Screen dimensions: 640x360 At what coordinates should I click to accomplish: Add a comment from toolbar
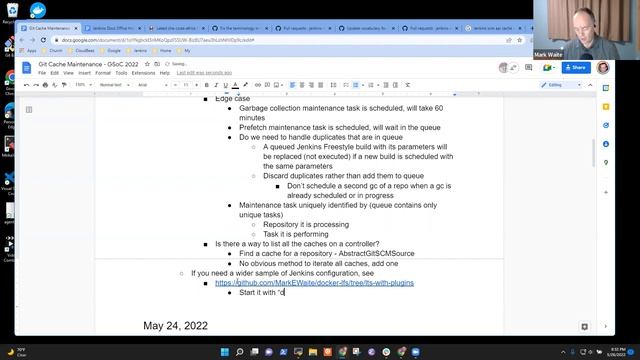point(267,85)
